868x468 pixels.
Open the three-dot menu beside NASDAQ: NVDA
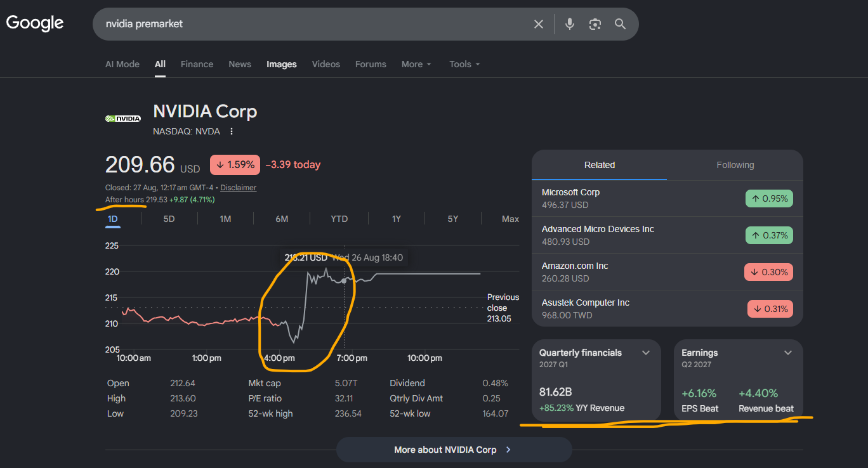tap(232, 131)
